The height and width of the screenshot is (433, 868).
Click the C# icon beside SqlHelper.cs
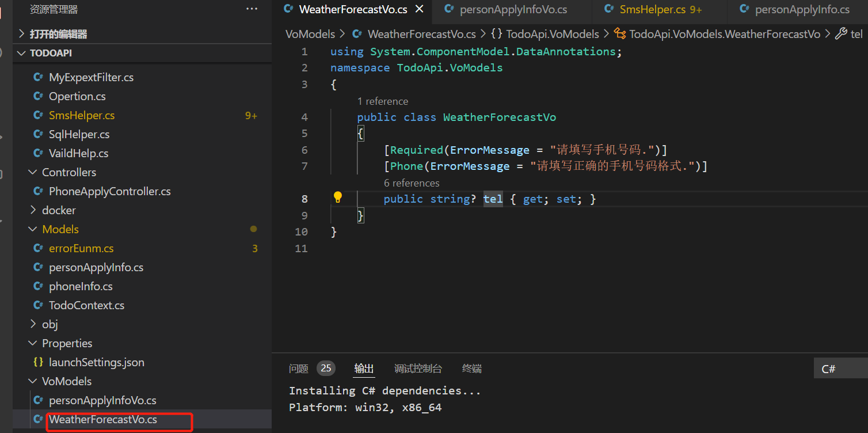pyautogui.click(x=38, y=134)
